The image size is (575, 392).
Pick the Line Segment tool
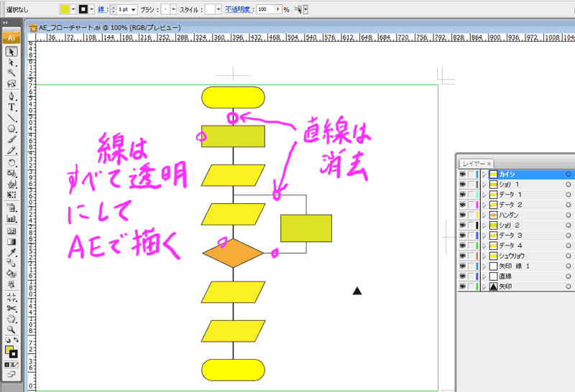[11, 117]
